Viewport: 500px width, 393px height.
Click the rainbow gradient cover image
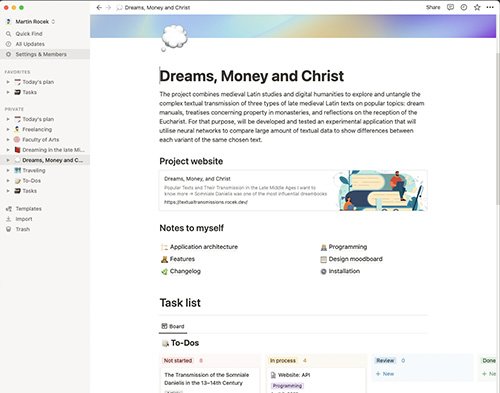click(x=293, y=26)
